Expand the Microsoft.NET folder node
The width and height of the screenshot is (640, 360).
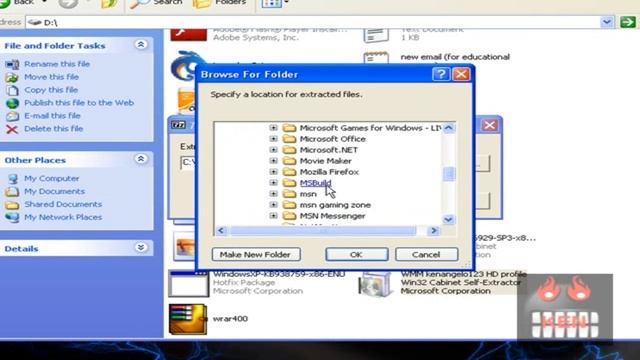point(273,150)
